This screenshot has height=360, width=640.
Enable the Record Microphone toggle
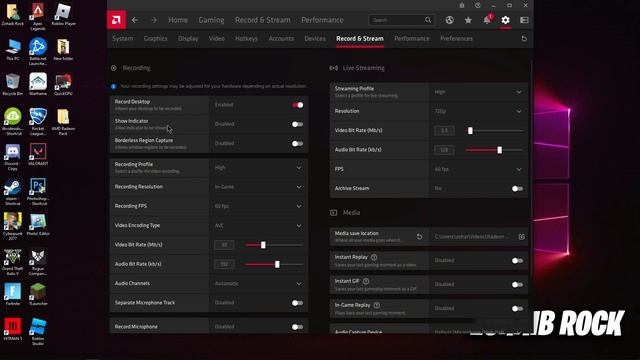click(x=298, y=327)
